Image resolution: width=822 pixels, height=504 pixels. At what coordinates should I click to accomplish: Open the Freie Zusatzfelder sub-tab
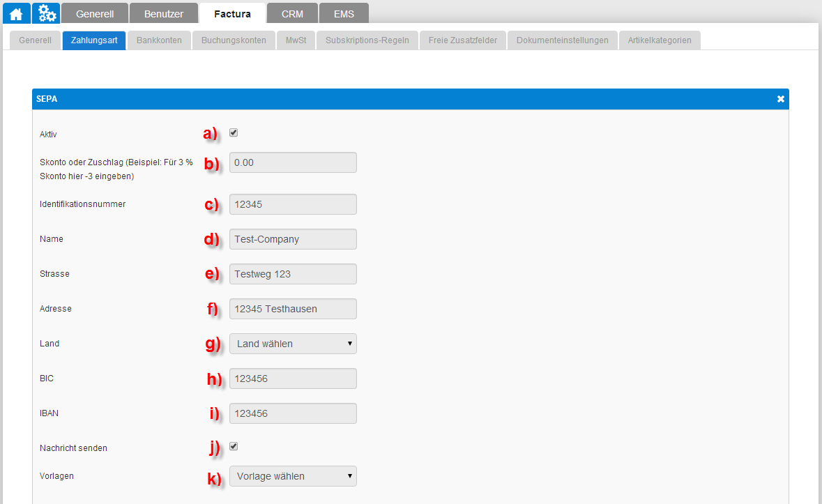click(462, 40)
